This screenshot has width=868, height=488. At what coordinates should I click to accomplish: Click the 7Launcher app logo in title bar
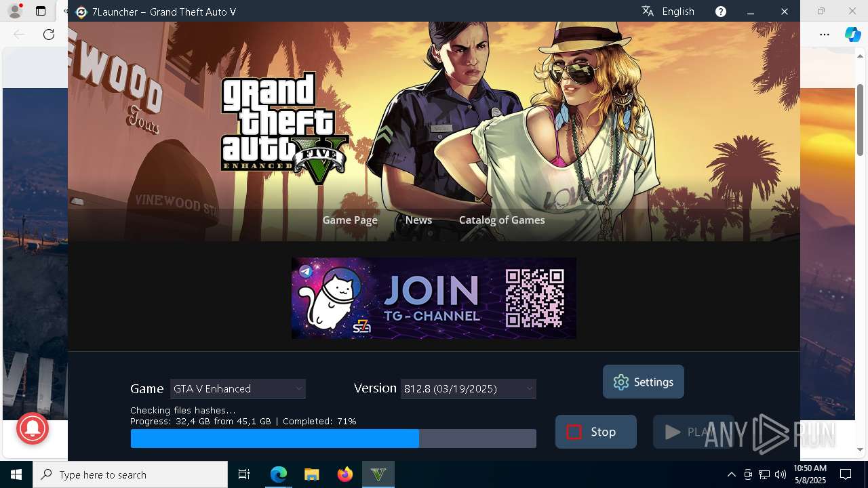pos(81,12)
